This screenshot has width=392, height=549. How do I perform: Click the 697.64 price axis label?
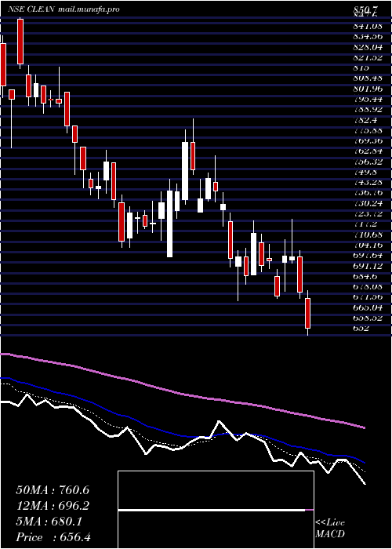(x=368, y=255)
